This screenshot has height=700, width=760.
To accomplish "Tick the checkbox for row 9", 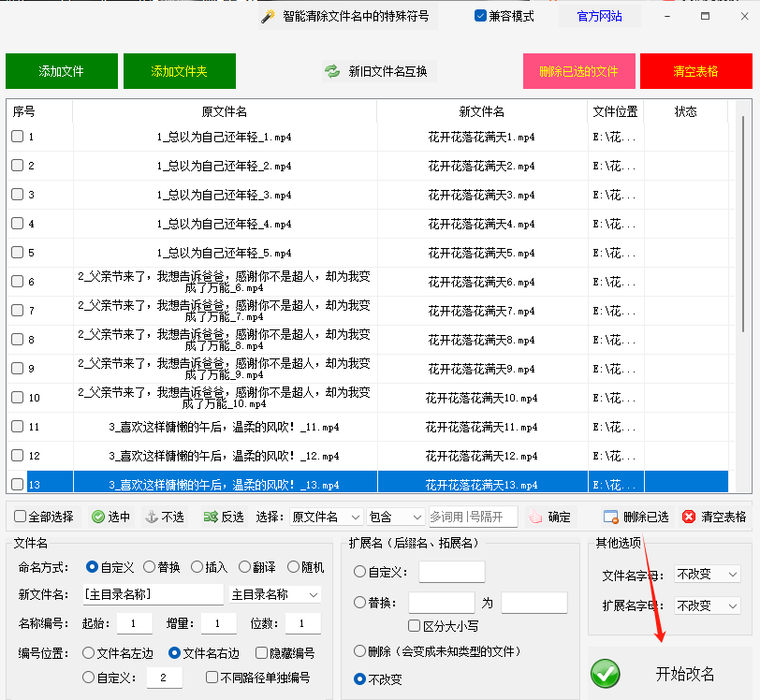I will [18, 368].
